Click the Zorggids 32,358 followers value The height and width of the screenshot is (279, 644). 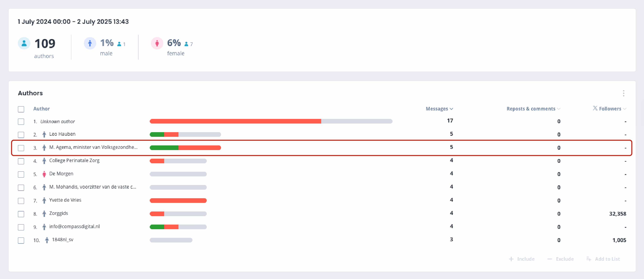(x=618, y=214)
